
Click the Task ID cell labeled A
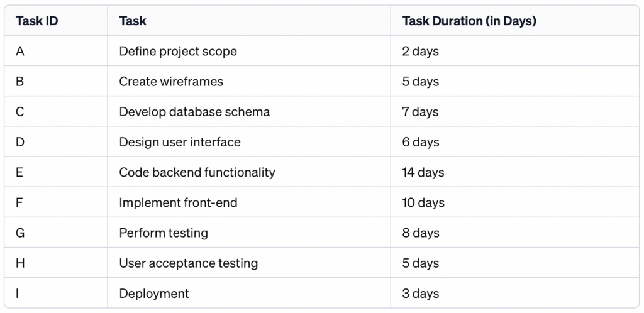pyautogui.click(x=20, y=52)
